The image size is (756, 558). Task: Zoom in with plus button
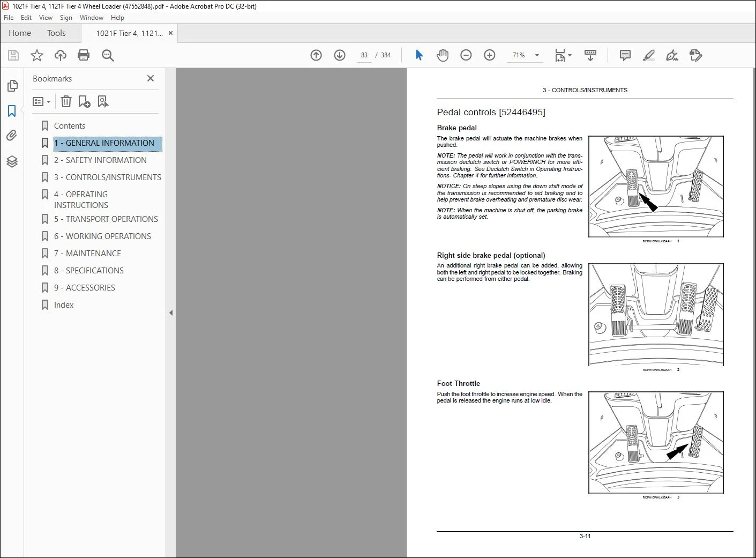coord(490,55)
